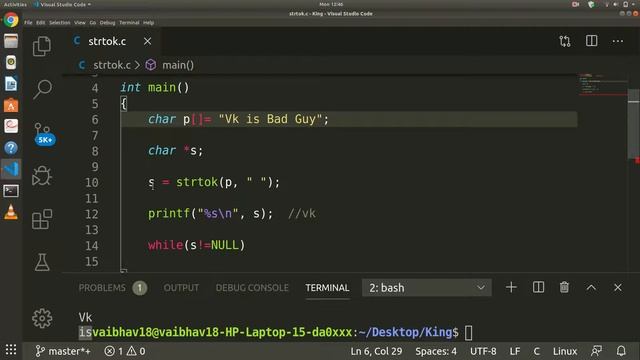Open the Extensions view
The height and width of the screenshot is (360, 640).
tap(42, 219)
